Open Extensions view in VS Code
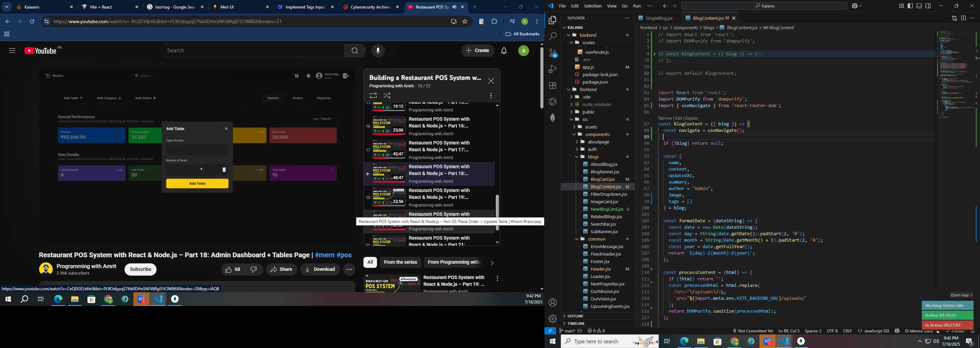 click(x=552, y=86)
